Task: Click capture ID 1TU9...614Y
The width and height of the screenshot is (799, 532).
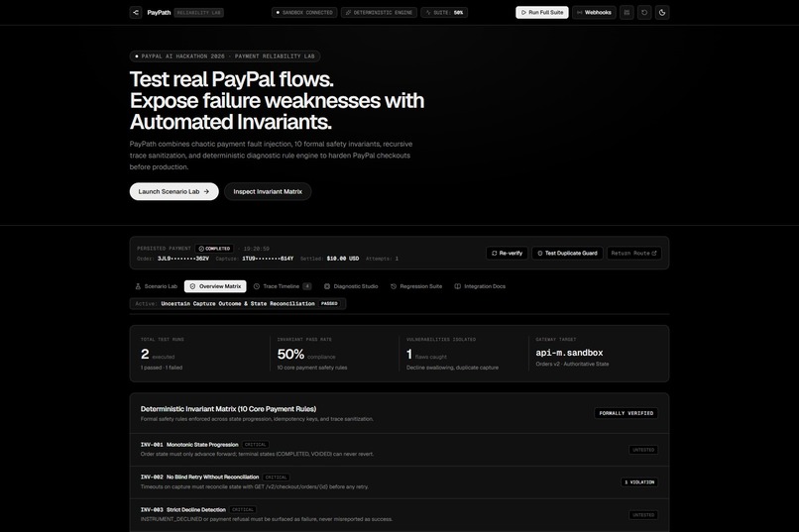Action: (268, 259)
